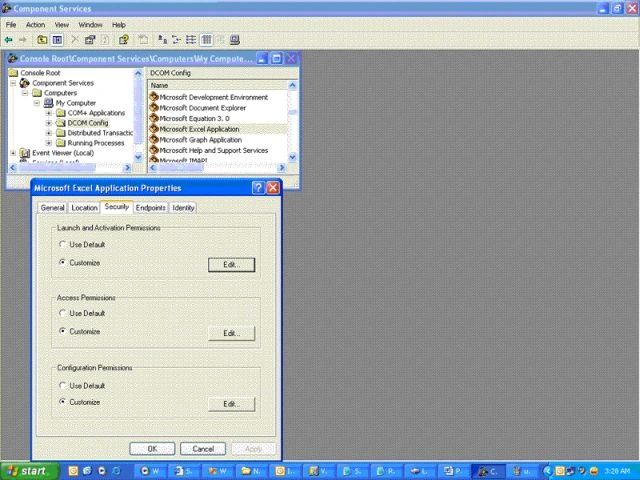
Task: Switch to the Identity tab
Action: [x=183, y=208]
